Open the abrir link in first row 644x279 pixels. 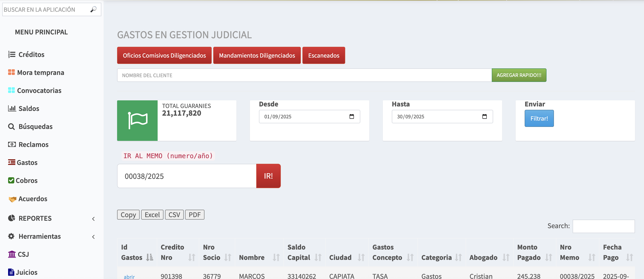[129, 276]
